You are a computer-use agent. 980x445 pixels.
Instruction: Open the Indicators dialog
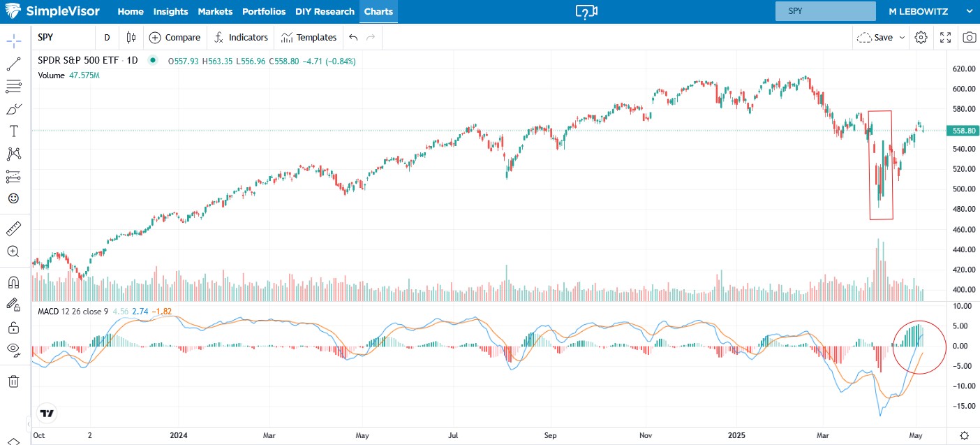241,37
